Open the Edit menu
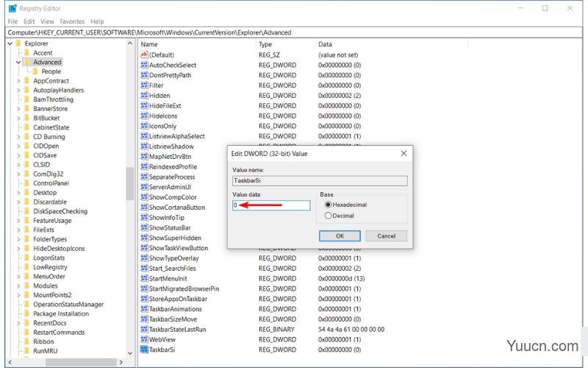The image size is (588, 368). pyautogui.click(x=29, y=21)
